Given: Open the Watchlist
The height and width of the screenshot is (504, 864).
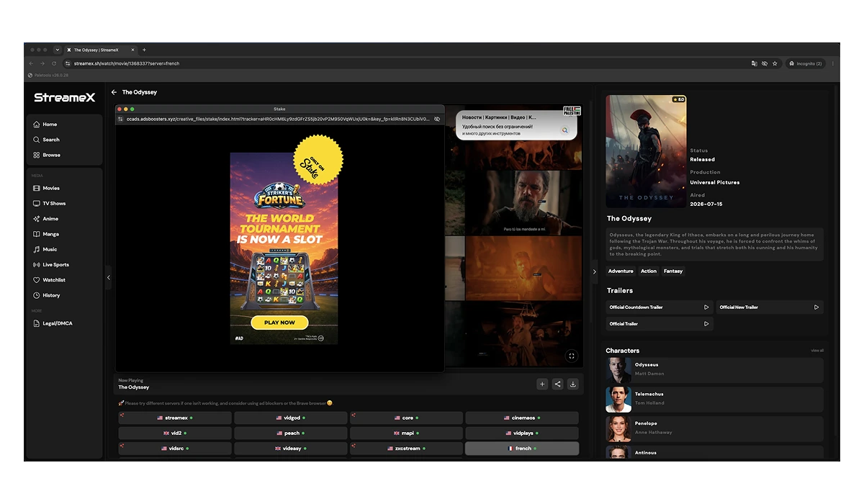Looking at the screenshot, I should click(63, 280).
